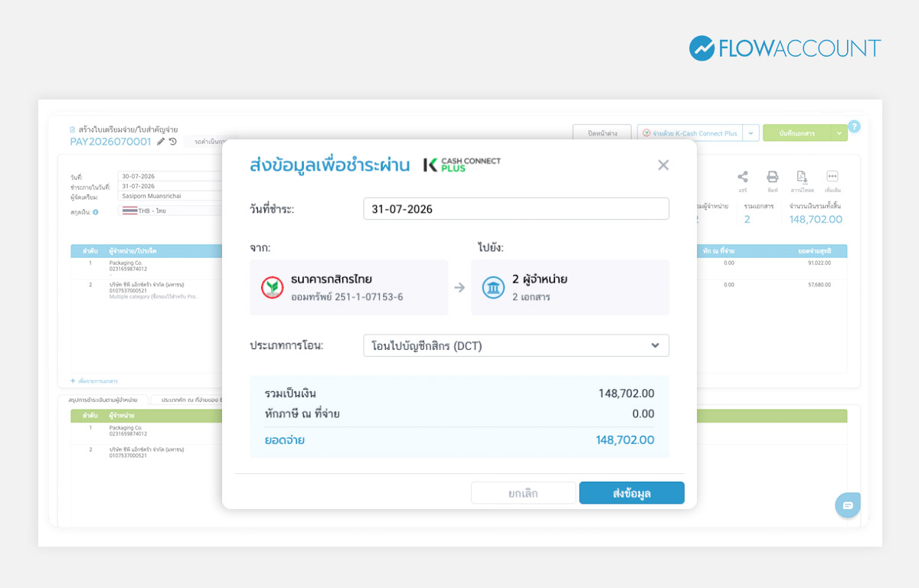The image size is (919, 588).
Task: Switch to สรุปการชำระเงินตามผู้จำหน่าย tab
Action: [x=103, y=400]
